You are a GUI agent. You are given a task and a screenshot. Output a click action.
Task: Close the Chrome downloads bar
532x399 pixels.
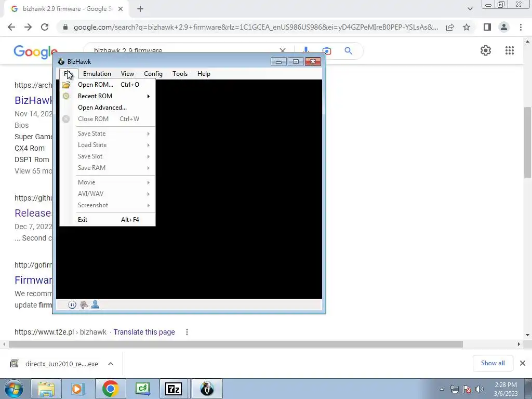[523, 363]
